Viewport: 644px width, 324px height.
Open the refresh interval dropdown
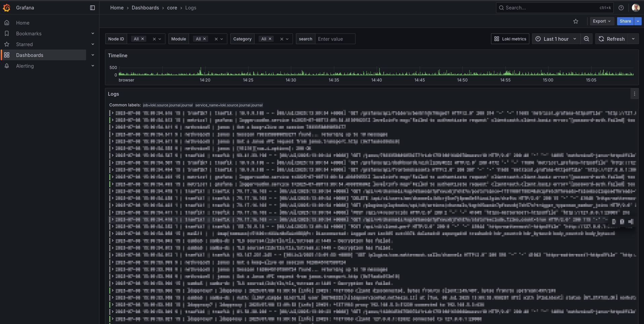coord(633,39)
